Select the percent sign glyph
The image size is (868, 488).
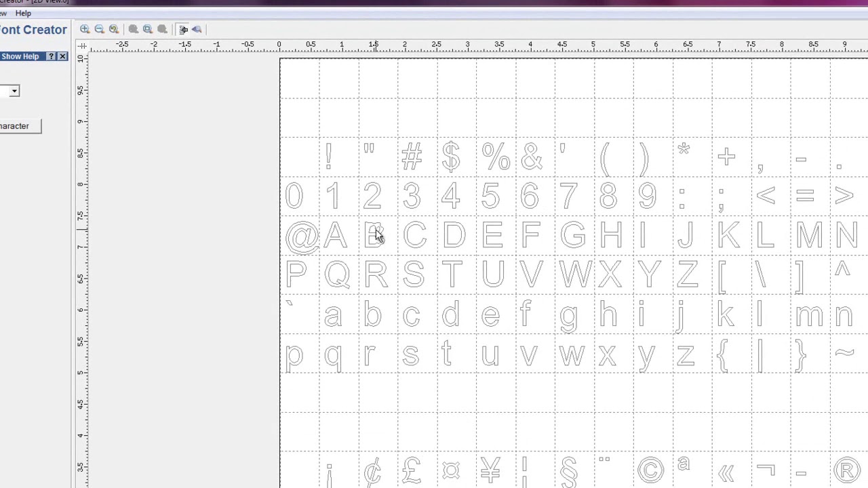tap(496, 157)
